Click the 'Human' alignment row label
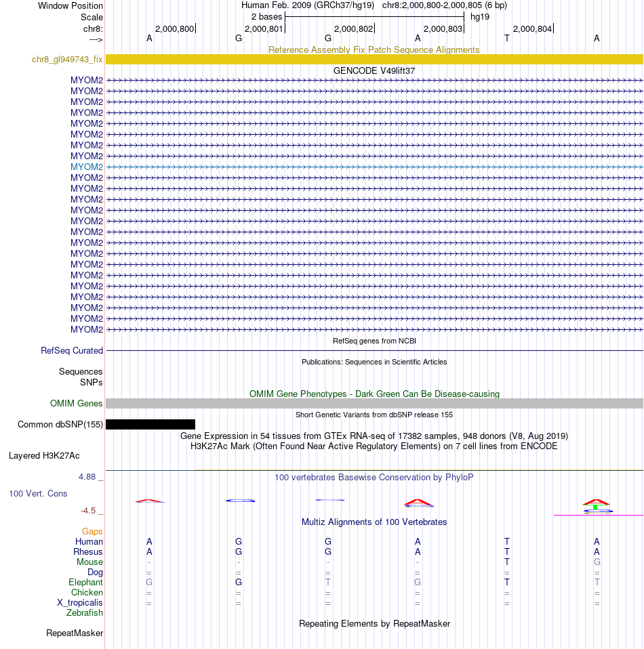Image resolution: width=644 pixels, height=649 pixels. 89,542
